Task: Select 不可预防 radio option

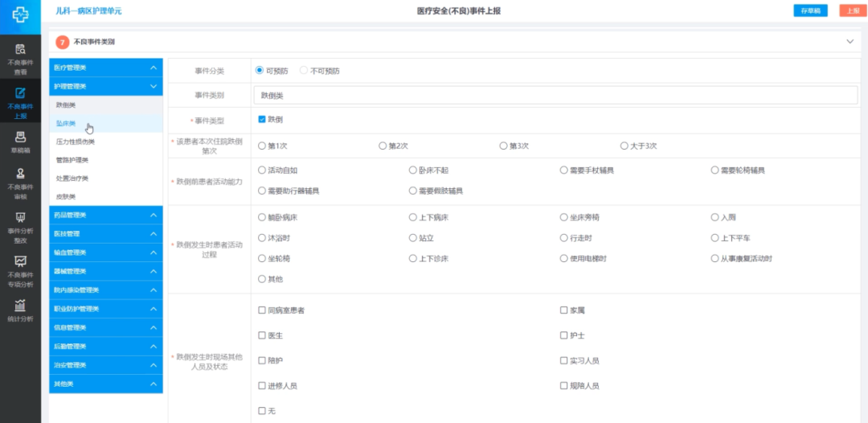Action: tap(303, 70)
